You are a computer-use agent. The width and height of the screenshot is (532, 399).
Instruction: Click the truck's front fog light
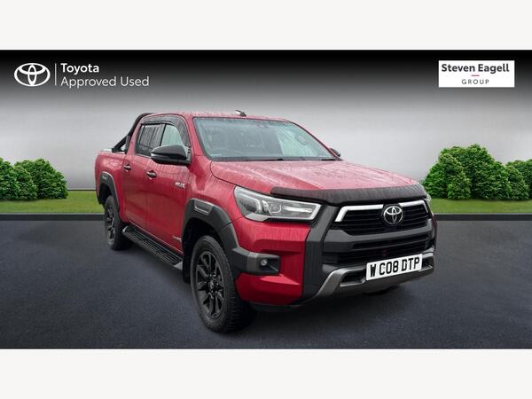pyautogui.click(x=264, y=262)
